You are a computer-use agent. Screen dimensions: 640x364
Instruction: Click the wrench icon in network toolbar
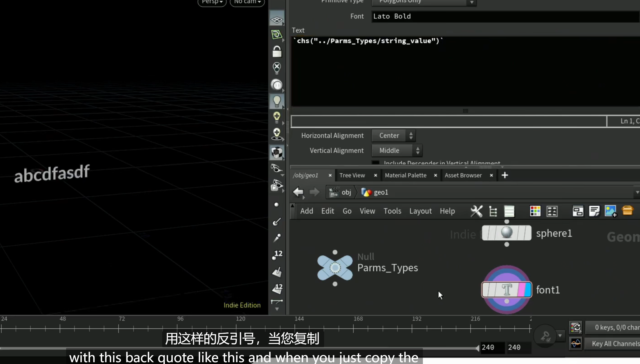click(x=476, y=211)
